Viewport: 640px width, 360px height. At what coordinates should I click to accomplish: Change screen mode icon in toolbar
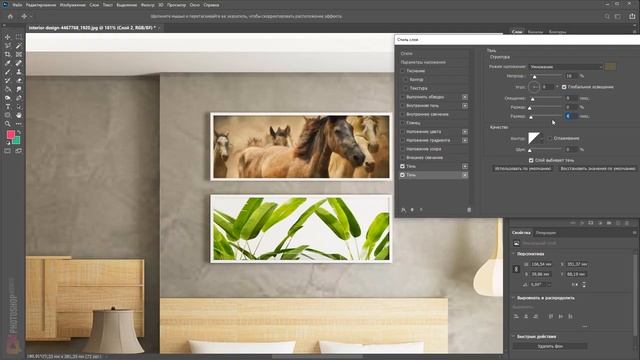pyautogui.click(x=19, y=151)
